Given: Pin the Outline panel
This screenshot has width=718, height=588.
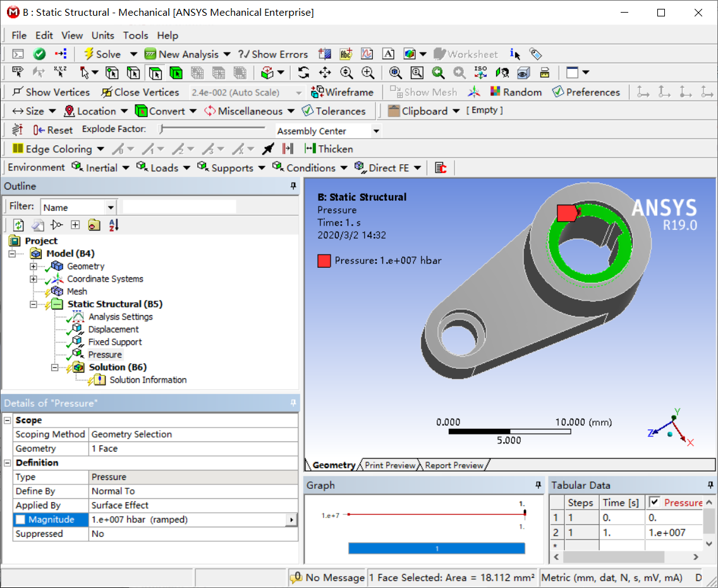Looking at the screenshot, I should [x=293, y=186].
